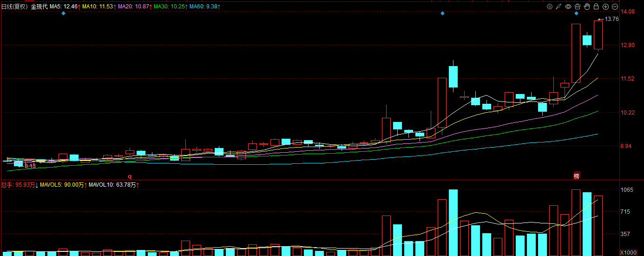Screen dimensions: 644x256
Task: Select the last red volume bar
Action: [598, 226]
